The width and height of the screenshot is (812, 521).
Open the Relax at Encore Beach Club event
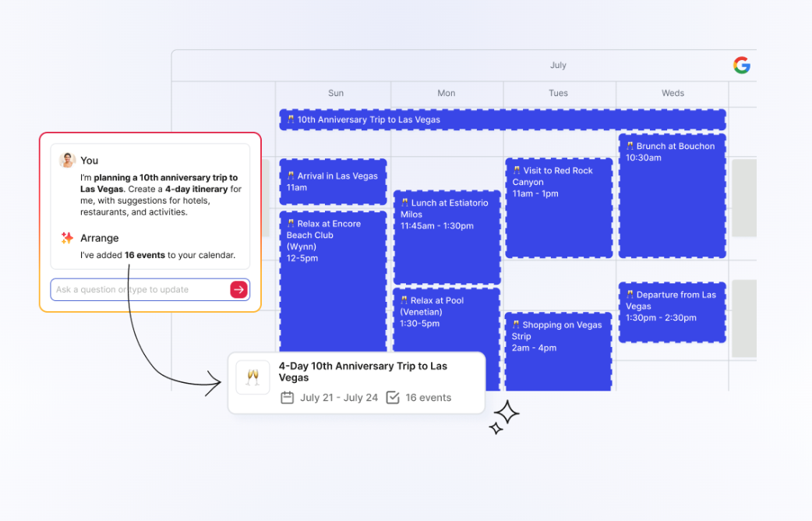click(x=333, y=282)
